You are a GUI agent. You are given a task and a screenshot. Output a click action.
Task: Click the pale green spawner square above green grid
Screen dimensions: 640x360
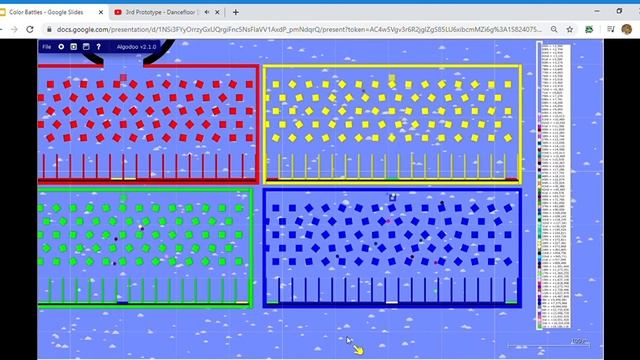pos(123,198)
